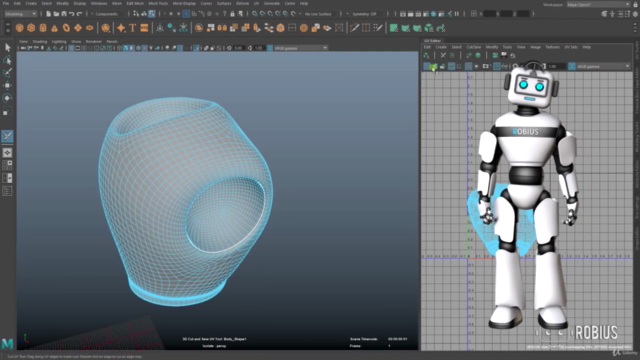Open UV Editor Textures menu
The width and height of the screenshot is (640, 360).
tap(552, 47)
